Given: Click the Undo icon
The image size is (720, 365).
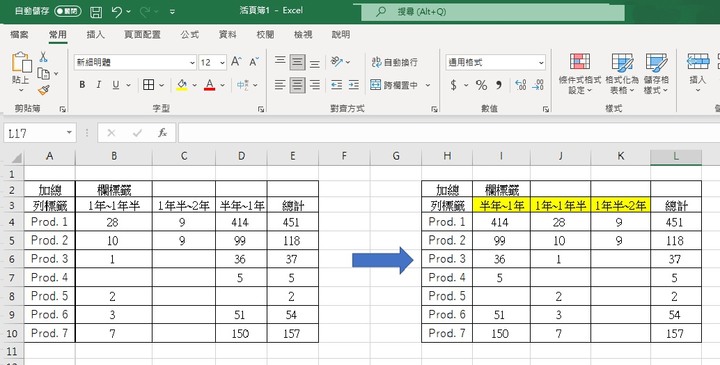Looking at the screenshot, I should click(117, 11).
